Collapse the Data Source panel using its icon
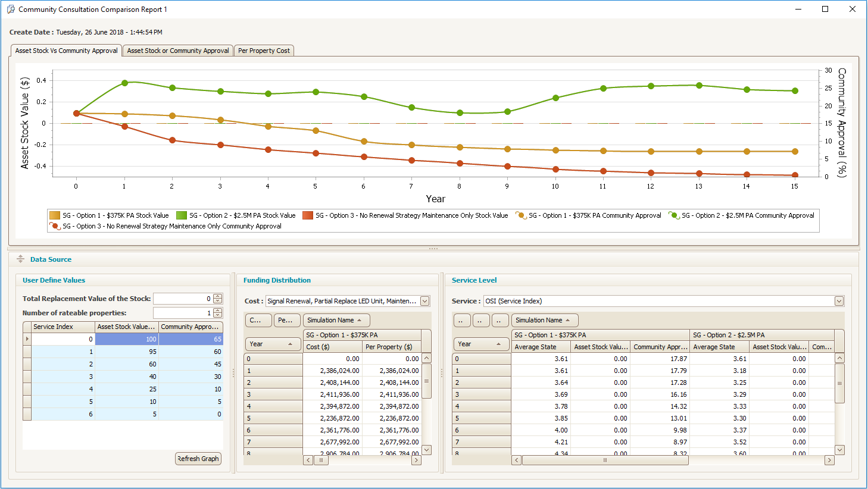 click(x=20, y=259)
